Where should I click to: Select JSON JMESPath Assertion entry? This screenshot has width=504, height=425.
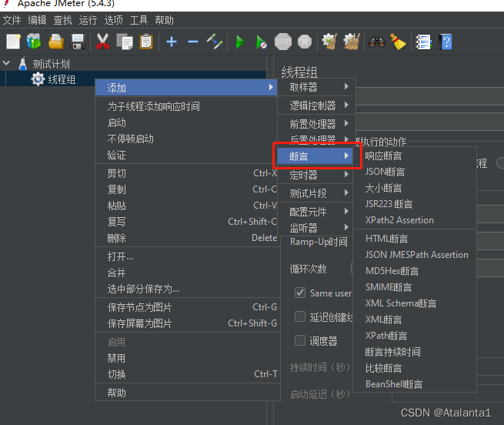coord(415,255)
